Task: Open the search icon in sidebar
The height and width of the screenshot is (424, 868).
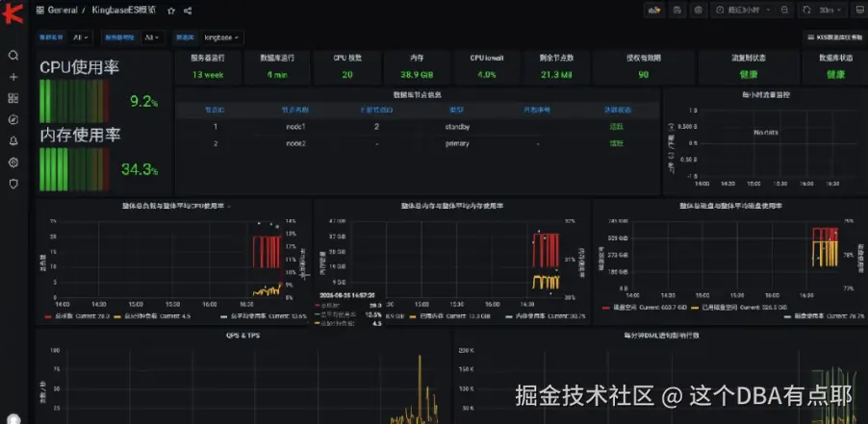Action: [x=13, y=55]
